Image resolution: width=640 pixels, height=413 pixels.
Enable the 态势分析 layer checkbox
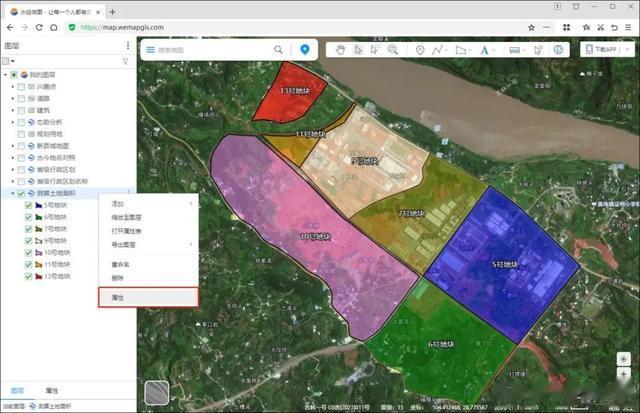click(21, 122)
